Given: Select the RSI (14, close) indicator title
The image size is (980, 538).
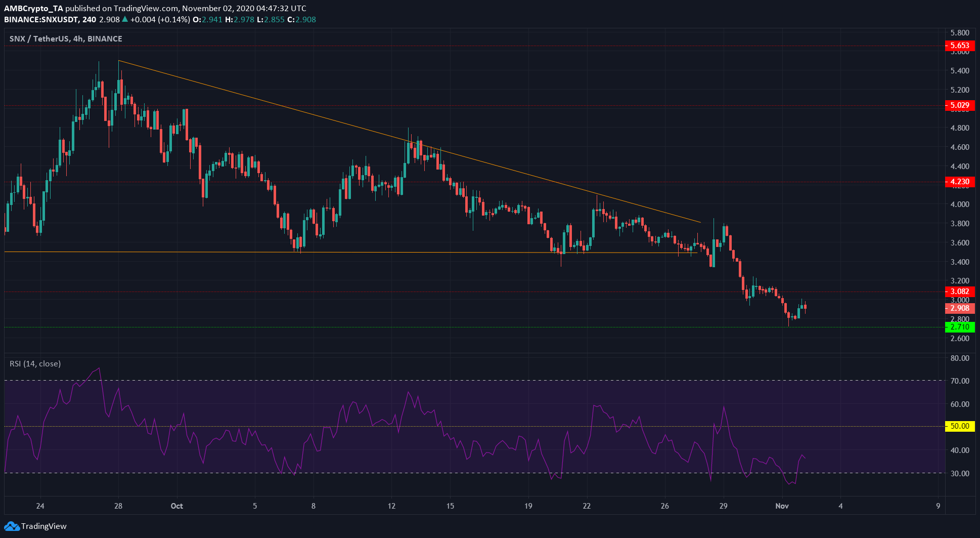Looking at the screenshot, I should click(35, 364).
